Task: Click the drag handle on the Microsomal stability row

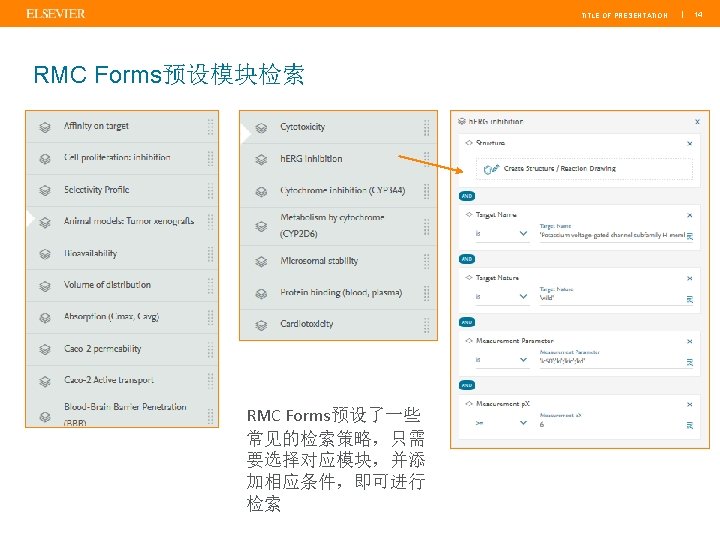Action: [x=427, y=261]
